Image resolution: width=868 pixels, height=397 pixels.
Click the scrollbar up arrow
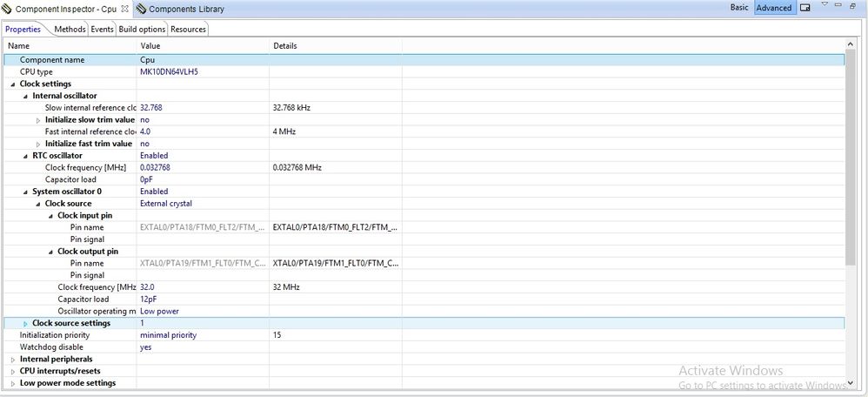tap(851, 44)
